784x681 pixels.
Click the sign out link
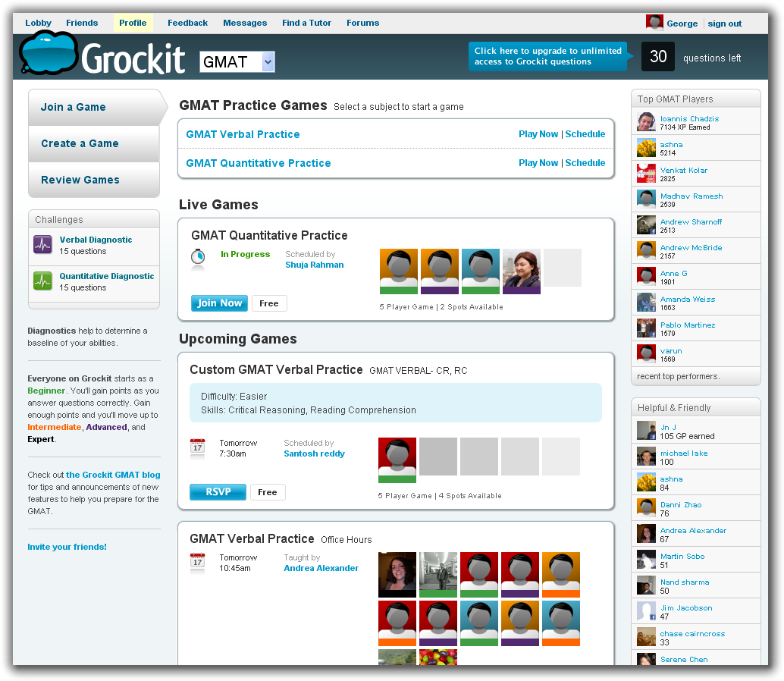[x=725, y=24]
